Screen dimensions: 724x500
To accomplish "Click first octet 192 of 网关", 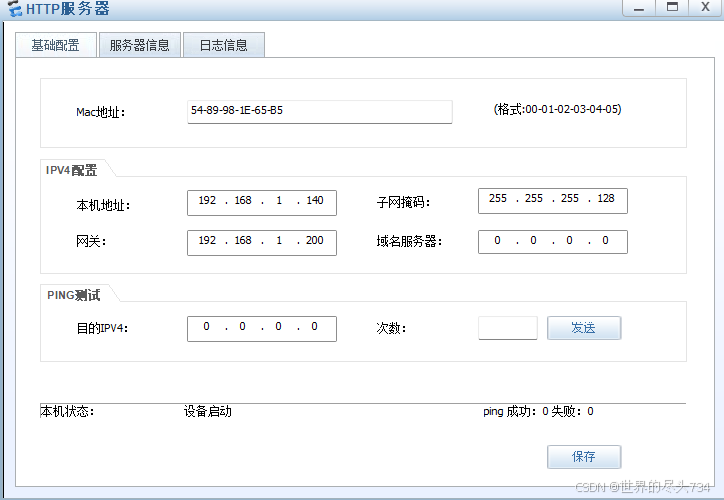I will point(207,241).
